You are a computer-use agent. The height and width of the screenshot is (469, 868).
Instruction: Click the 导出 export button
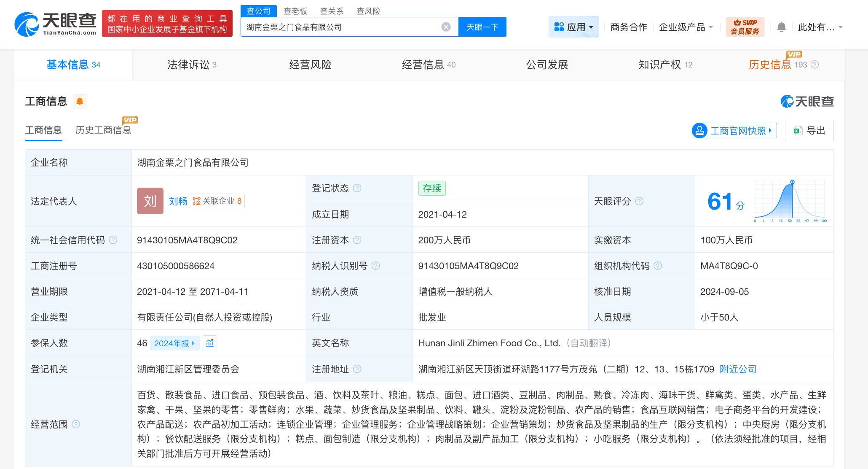click(809, 131)
